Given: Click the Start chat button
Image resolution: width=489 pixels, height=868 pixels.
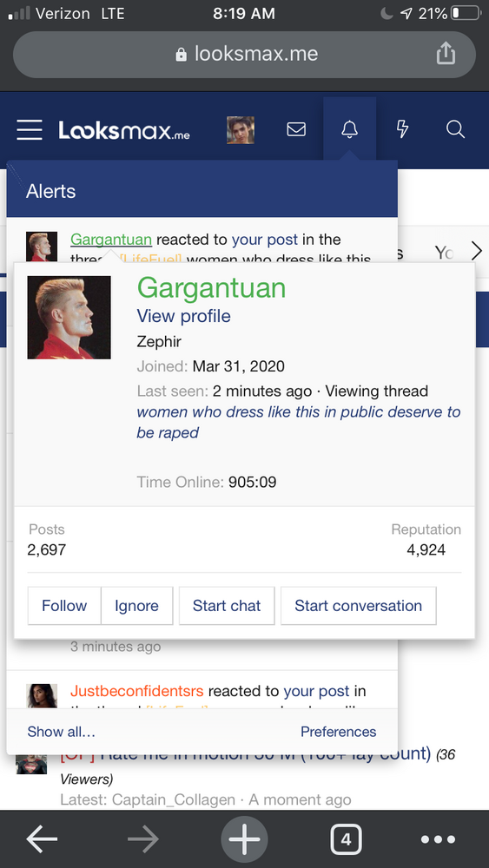Looking at the screenshot, I should coord(227,606).
